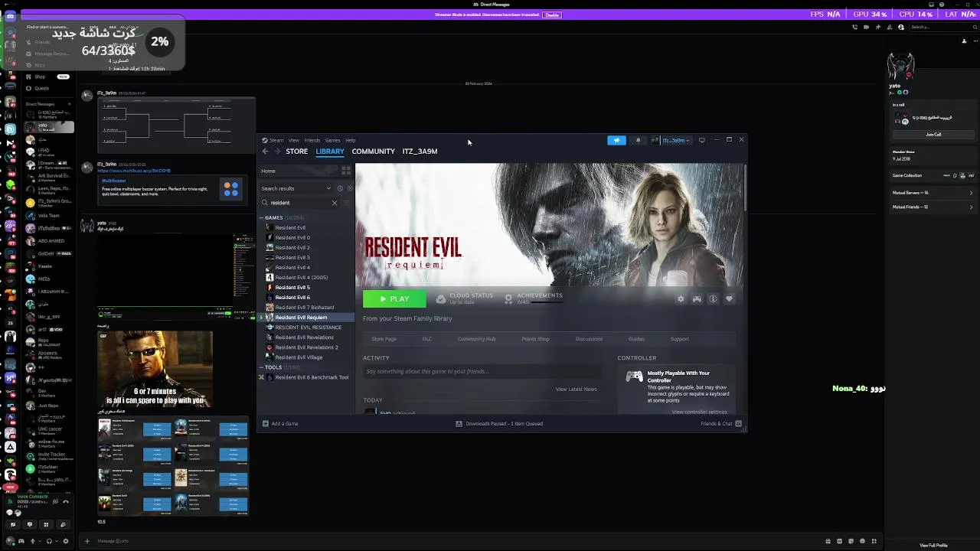
Task: Click the green PLAY button
Action: click(394, 298)
